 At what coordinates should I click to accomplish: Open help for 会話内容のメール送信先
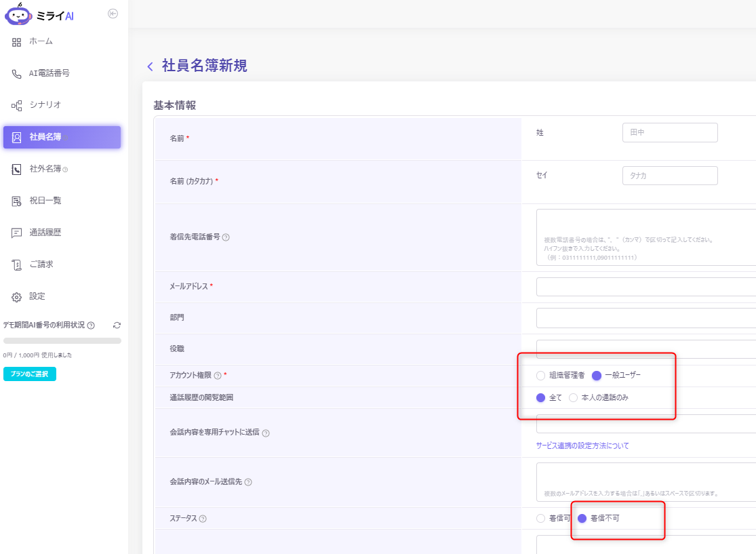point(248,482)
